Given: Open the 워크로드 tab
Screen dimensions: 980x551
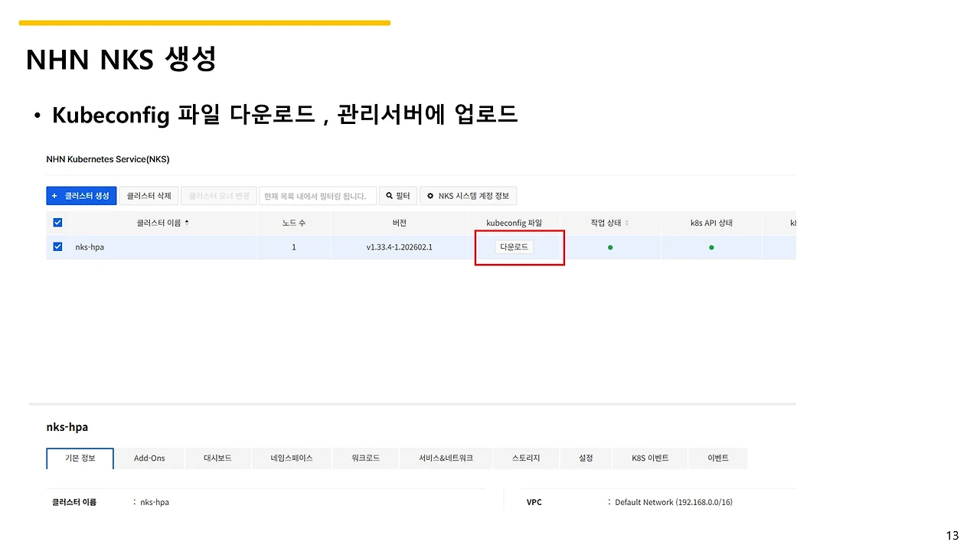Looking at the screenshot, I should coord(365,458).
